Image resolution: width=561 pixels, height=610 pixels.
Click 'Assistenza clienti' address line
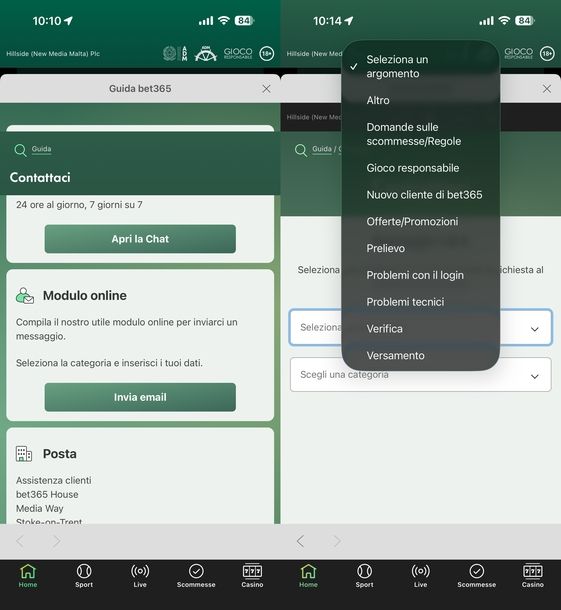pos(54,480)
